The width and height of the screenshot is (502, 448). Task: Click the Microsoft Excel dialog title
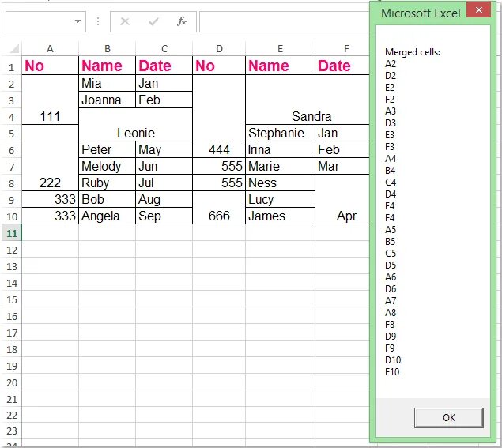click(x=421, y=13)
